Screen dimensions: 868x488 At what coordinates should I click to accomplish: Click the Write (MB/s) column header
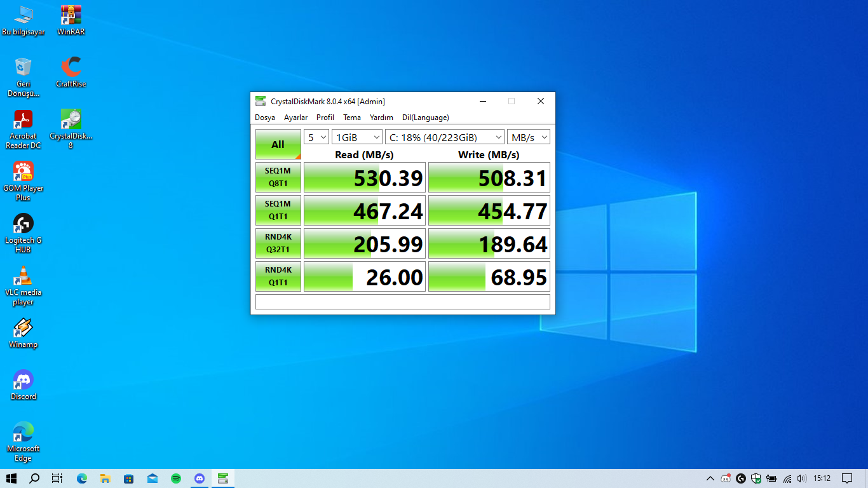489,154
